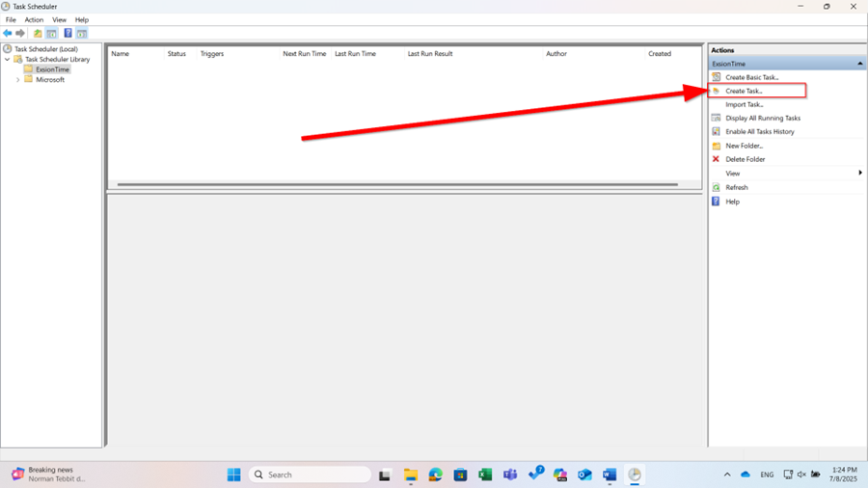Expand the Microsoft folder in tree
Screen dimensions: 868x488
click(18, 80)
